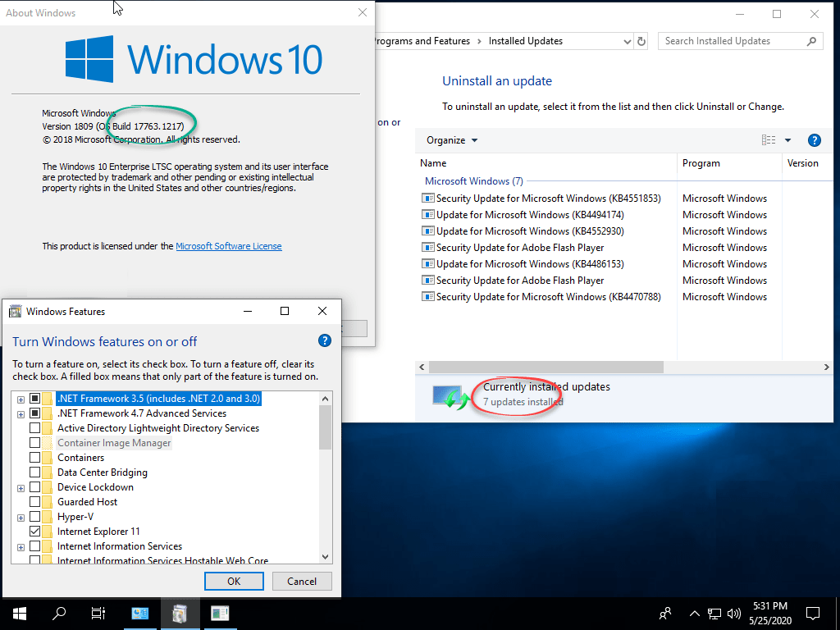Image resolution: width=840 pixels, height=630 pixels.
Task: Sort updates by the Program column header
Action: (x=729, y=163)
